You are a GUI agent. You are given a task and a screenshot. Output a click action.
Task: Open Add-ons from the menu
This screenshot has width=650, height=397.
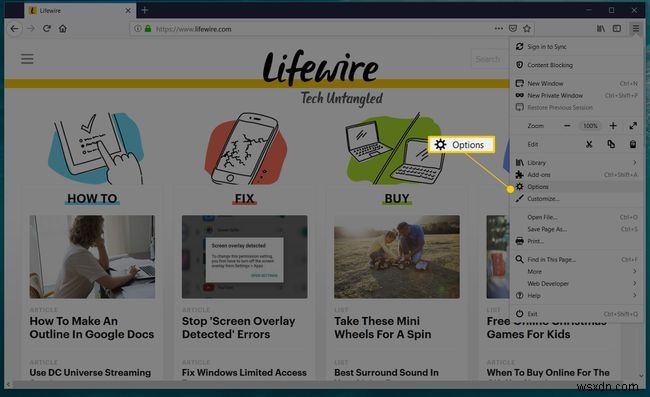pyautogui.click(x=576, y=174)
